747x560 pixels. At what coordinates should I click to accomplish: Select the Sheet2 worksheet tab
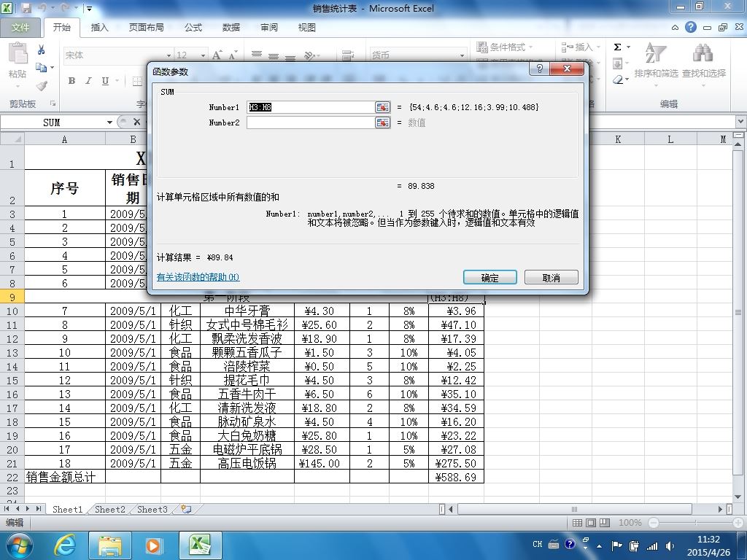109,509
